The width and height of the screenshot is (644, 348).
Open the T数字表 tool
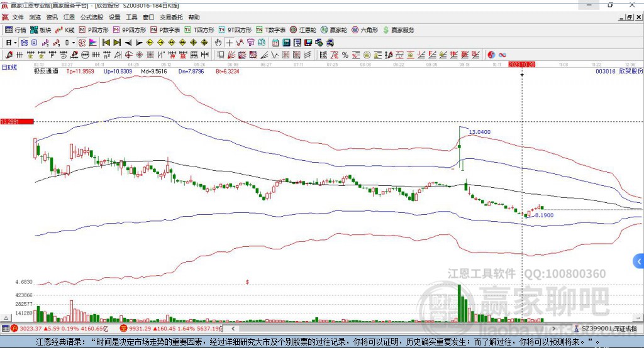click(270, 30)
